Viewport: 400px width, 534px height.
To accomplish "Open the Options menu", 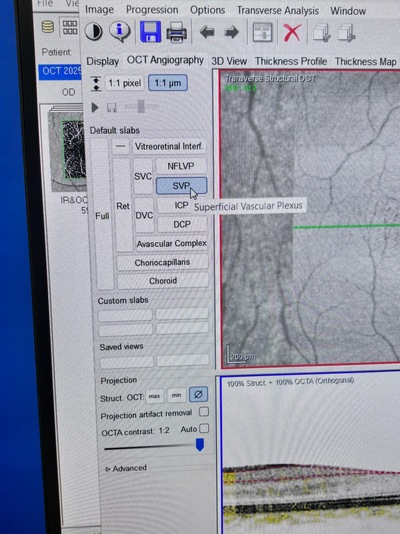I will pyautogui.click(x=207, y=10).
